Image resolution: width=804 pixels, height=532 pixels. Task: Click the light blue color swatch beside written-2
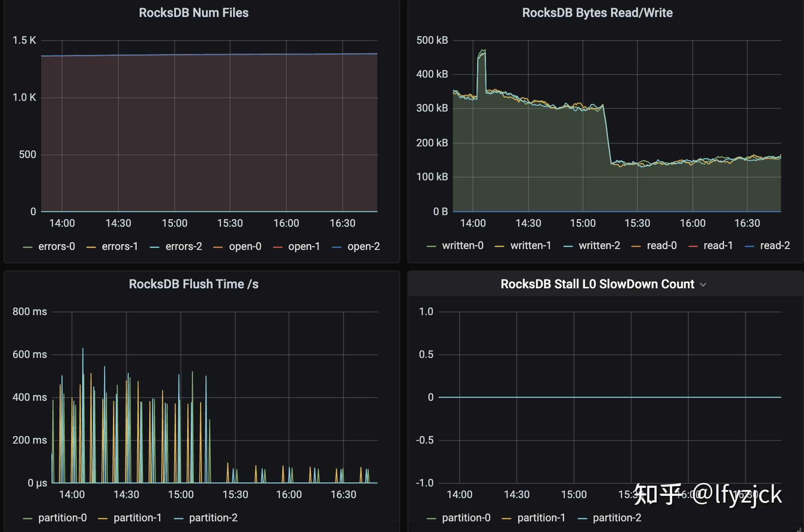tap(568, 246)
